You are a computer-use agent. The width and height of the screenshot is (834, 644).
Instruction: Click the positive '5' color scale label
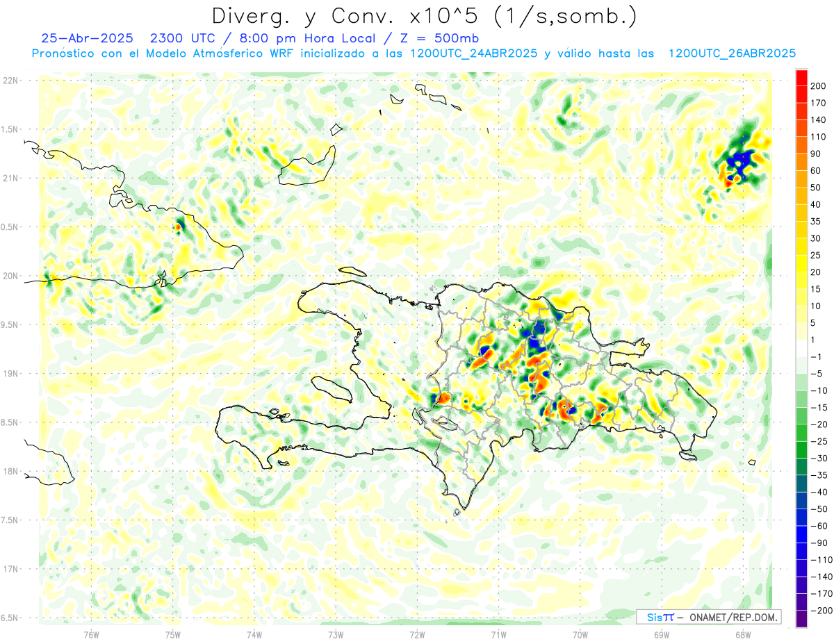815,323
